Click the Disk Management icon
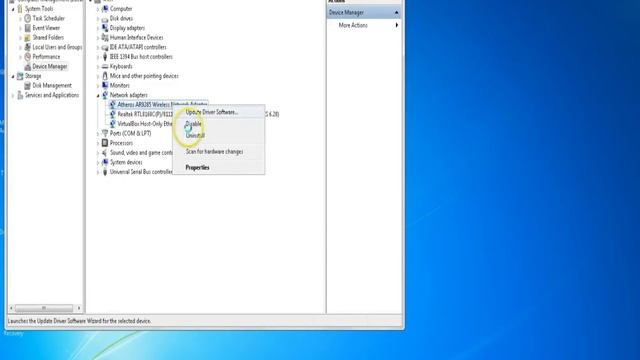640x360 pixels. (x=27, y=85)
